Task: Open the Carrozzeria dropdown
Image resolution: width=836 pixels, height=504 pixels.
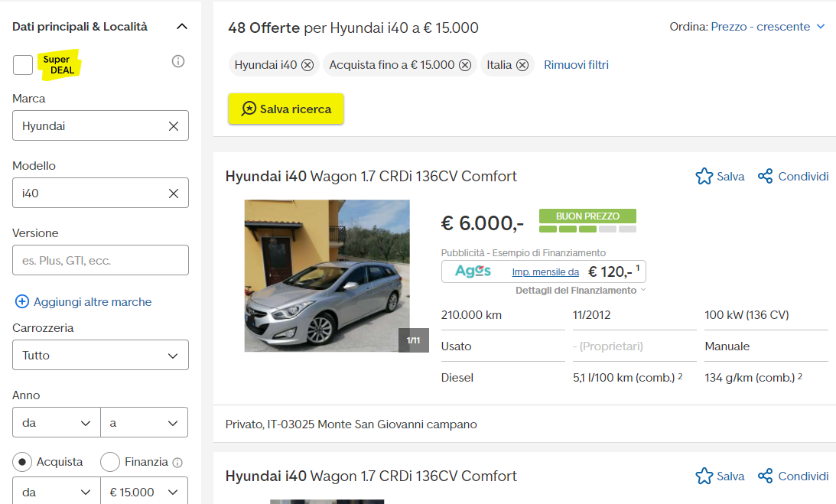Action: (100, 356)
